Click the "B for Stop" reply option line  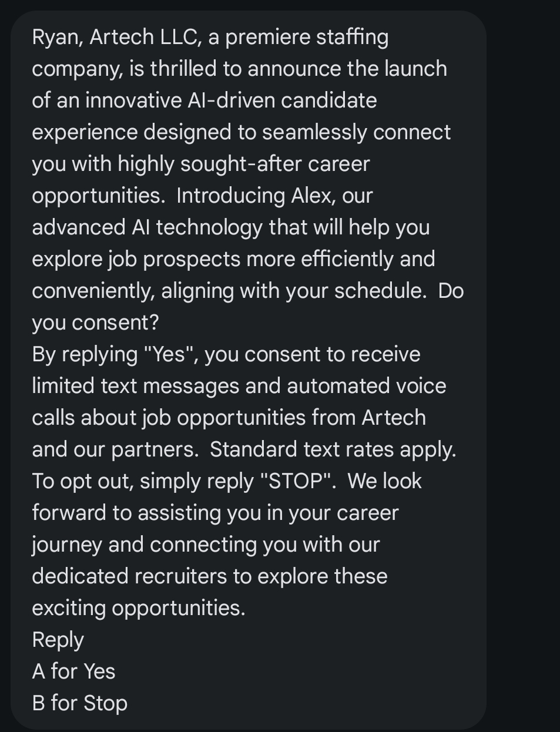79,703
